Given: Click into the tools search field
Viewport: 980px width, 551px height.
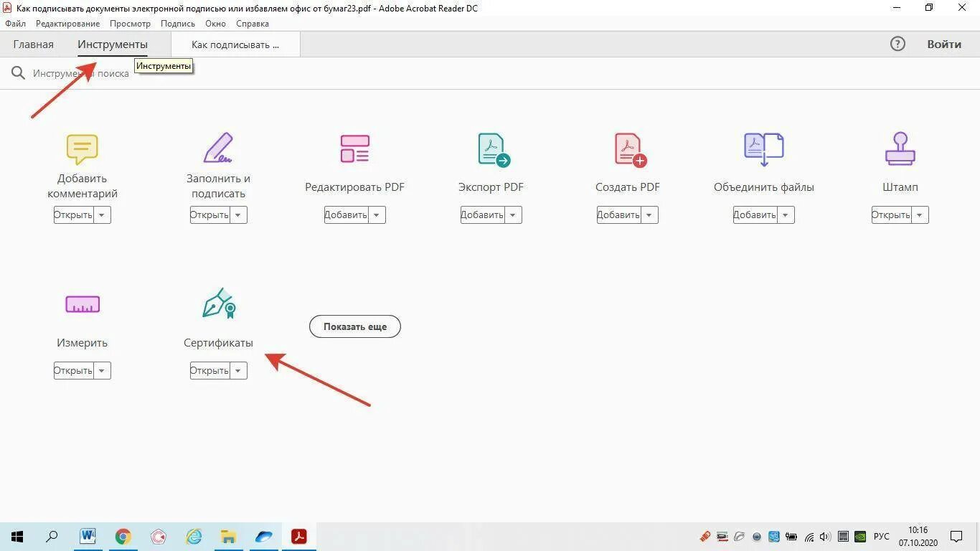Looking at the screenshot, I should pyautogui.click(x=81, y=73).
